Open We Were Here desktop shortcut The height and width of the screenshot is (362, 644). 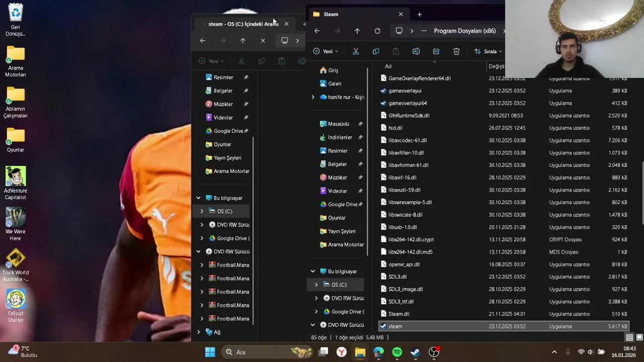pos(16,224)
